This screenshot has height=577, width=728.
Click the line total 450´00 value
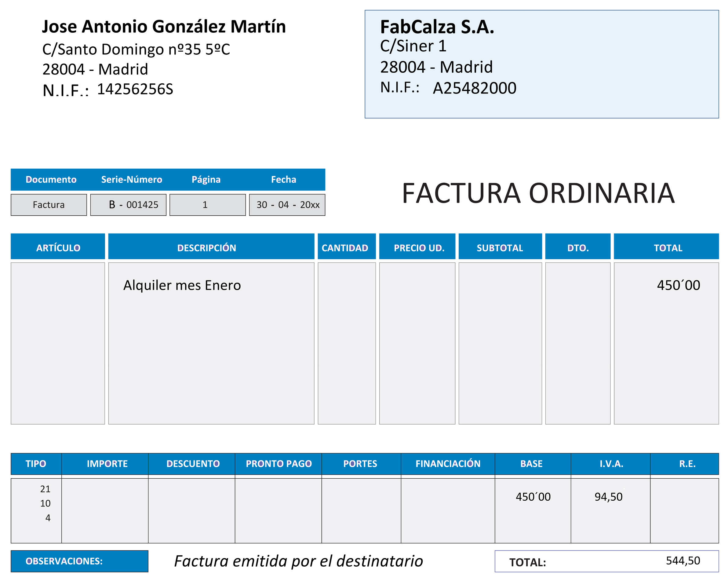coord(678,286)
